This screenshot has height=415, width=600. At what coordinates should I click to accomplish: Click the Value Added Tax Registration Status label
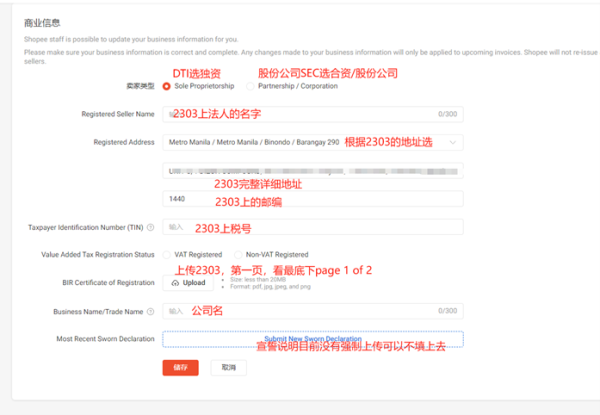point(98,255)
